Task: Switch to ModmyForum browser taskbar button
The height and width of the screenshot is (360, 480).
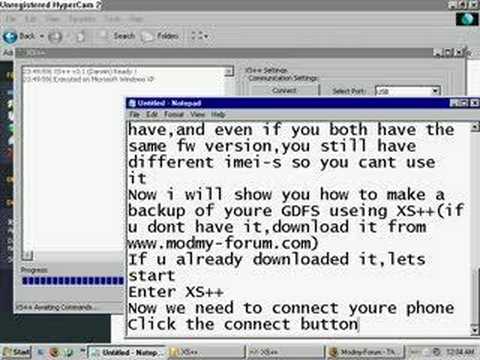Action: [365, 352]
